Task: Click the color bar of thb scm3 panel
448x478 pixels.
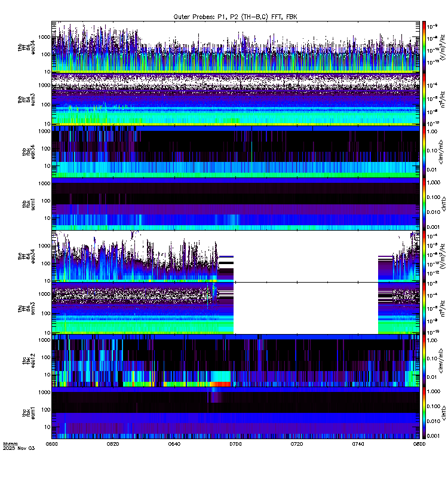Action: [424, 99]
